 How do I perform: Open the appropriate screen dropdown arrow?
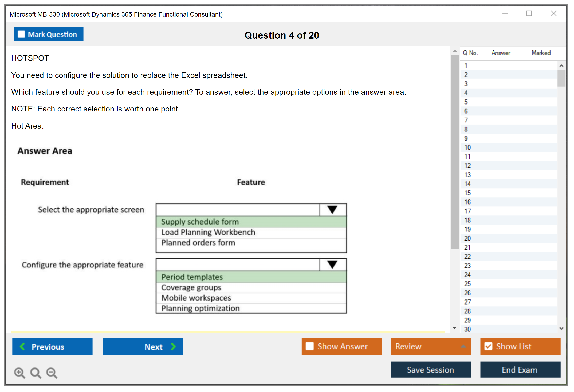point(332,210)
